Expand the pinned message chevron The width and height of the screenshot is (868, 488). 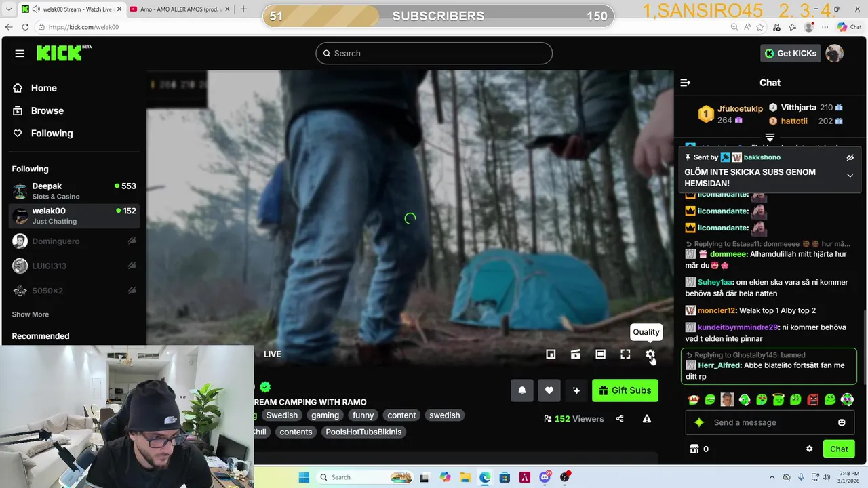(850, 176)
